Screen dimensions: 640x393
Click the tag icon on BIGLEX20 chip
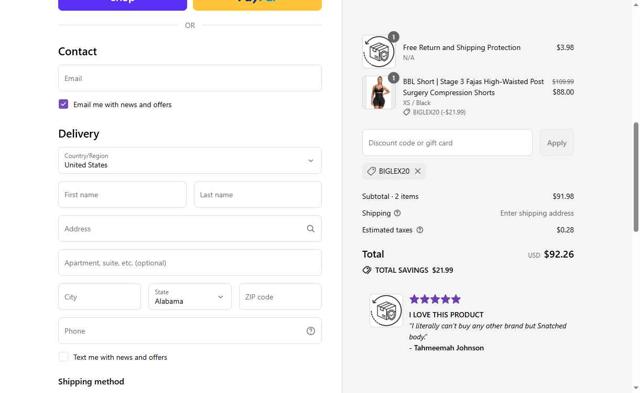[x=371, y=171]
